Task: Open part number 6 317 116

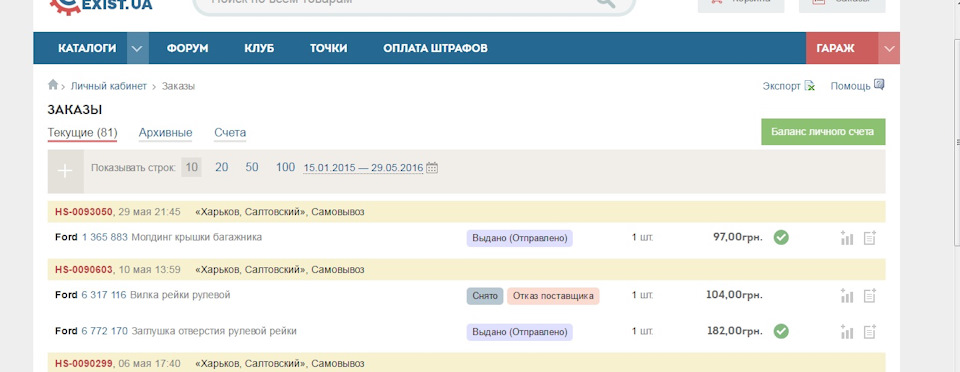Action: coord(104,295)
